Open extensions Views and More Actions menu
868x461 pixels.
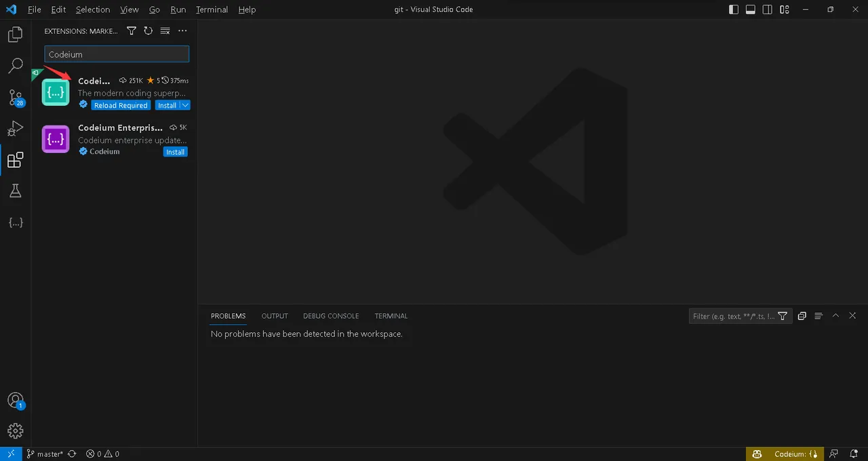pos(182,31)
